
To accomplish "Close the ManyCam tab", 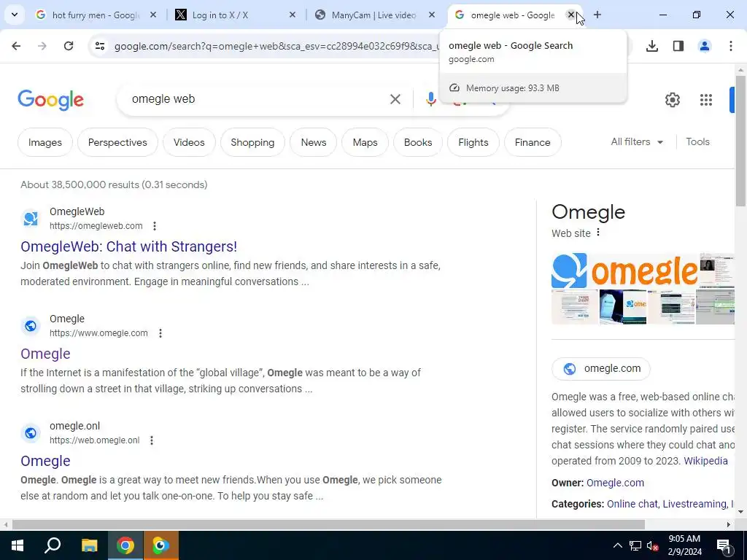I will 432,15.
